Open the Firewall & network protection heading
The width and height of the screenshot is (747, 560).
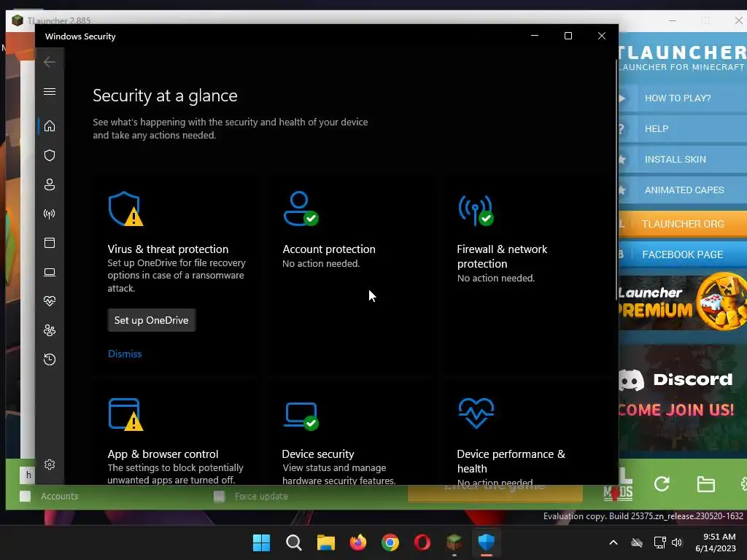[502, 256]
